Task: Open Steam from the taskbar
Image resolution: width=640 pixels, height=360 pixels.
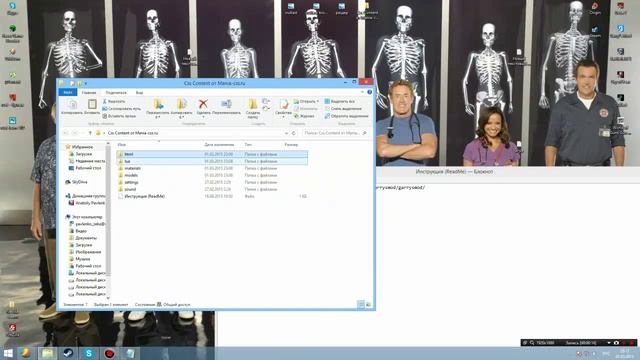Action: tap(68, 353)
